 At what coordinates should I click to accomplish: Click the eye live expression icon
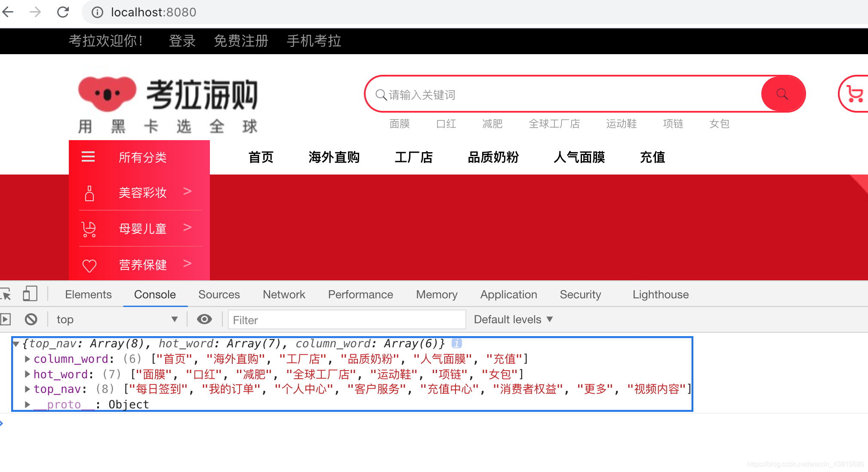pyautogui.click(x=204, y=319)
